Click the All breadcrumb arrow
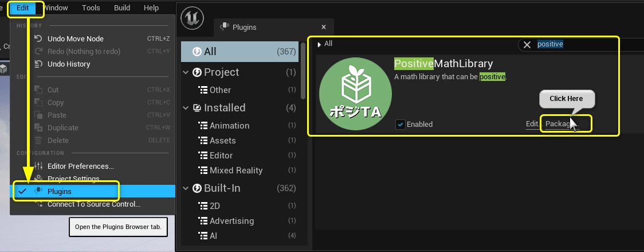The width and height of the screenshot is (644, 252). [319, 44]
